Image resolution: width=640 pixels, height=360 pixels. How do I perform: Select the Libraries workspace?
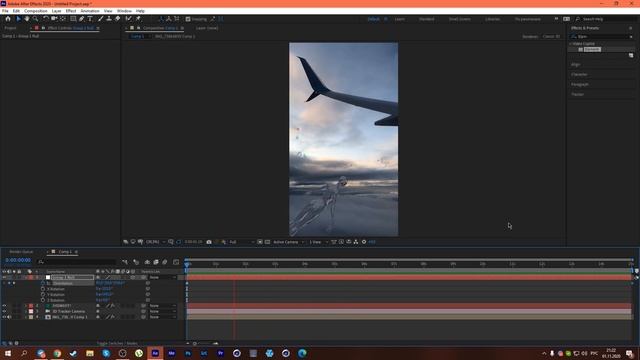pyautogui.click(x=492, y=19)
